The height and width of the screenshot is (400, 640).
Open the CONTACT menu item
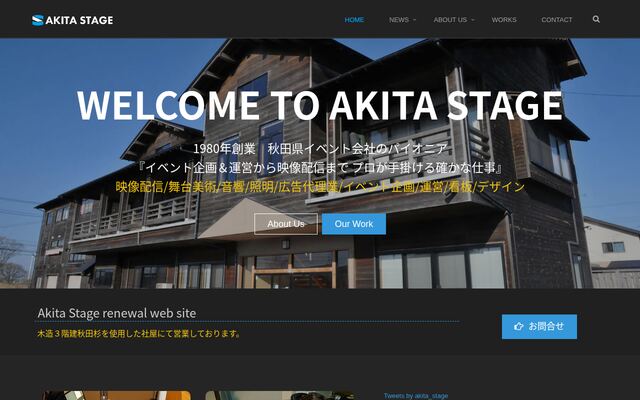click(x=556, y=20)
